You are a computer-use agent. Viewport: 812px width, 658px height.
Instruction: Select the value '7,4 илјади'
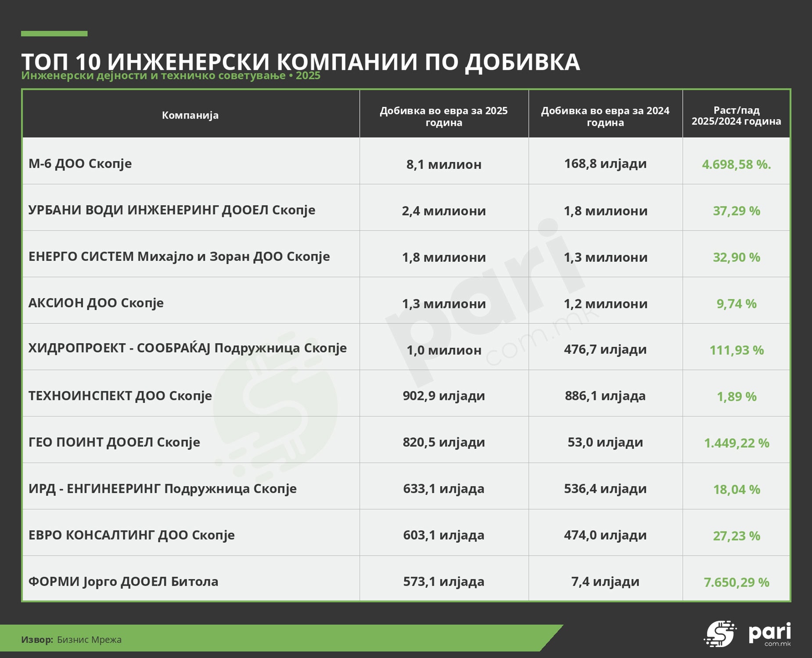[605, 582]
